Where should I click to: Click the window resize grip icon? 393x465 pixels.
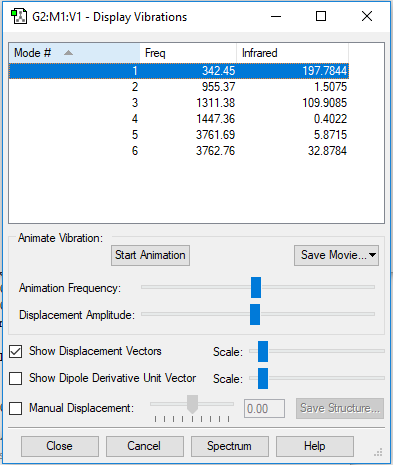coord(378,452)
